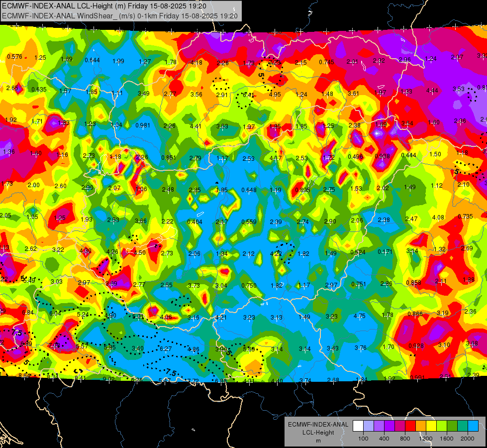Click the legend tick label 1200
The image size is (487, 448).
[425, 439]
